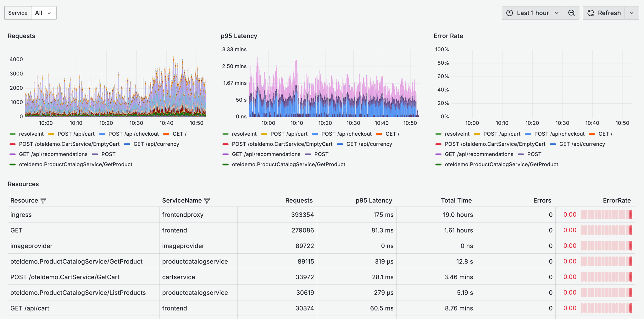Open the Requests panel title
Screen dimensions: 644x319
[21, 36]
